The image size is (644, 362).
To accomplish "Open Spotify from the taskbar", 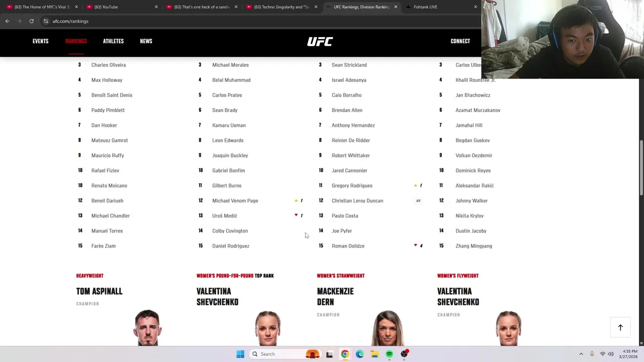I will (x=389, y=354).
